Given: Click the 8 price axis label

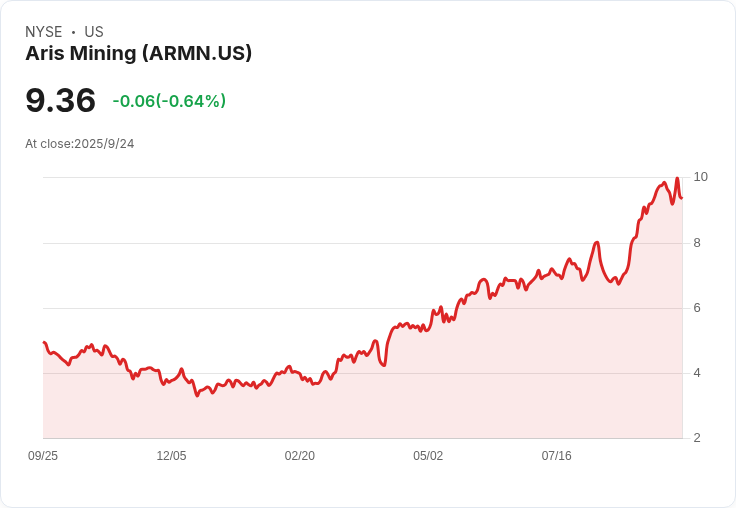Looking at the screenshot, I should pyautogui.click(x=697, y=243).
